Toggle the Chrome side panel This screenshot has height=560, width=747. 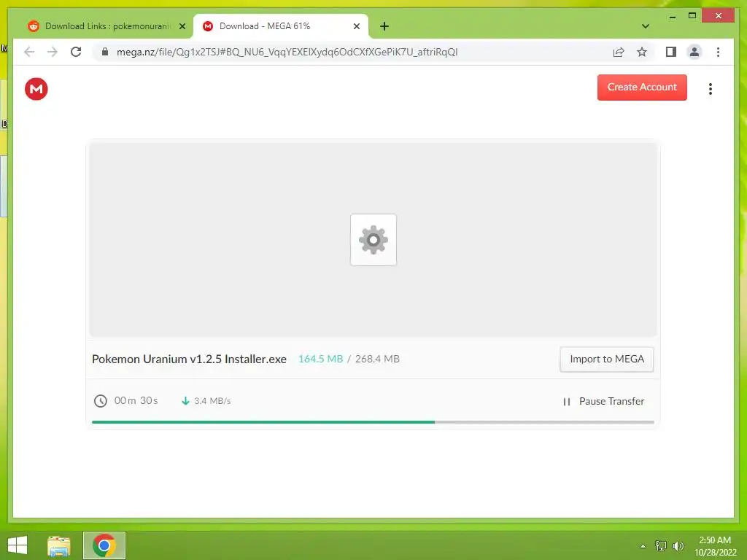(x=671, y=52)
